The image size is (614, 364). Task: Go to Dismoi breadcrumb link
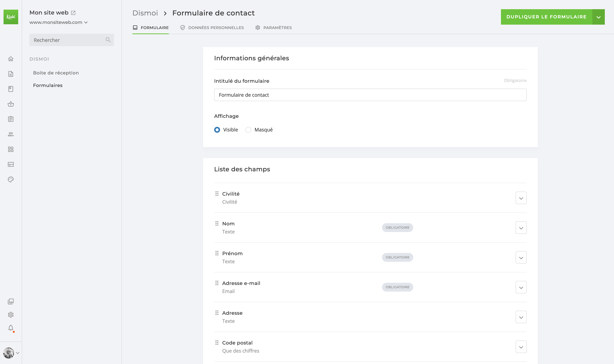pyautogui.click(x=145, y=13)
